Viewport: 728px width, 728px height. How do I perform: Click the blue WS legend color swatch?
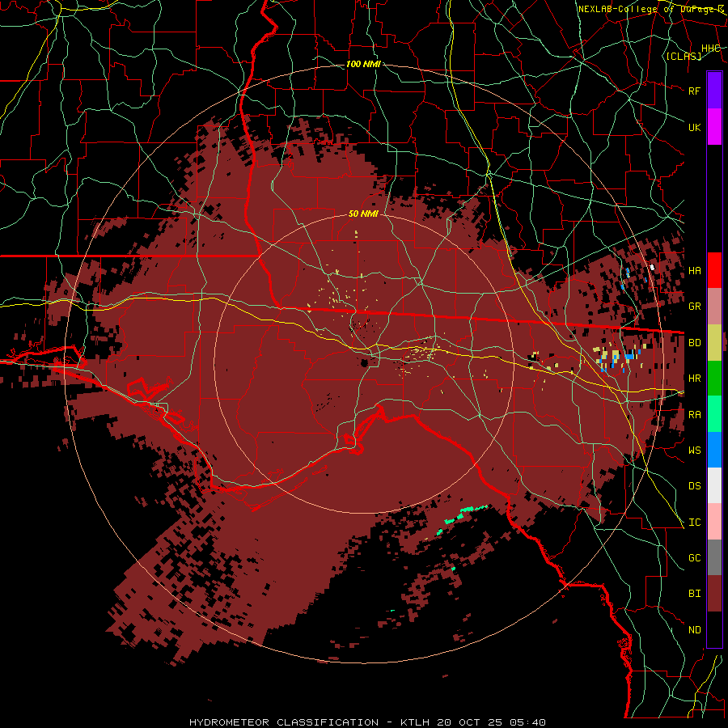[714, 450]
